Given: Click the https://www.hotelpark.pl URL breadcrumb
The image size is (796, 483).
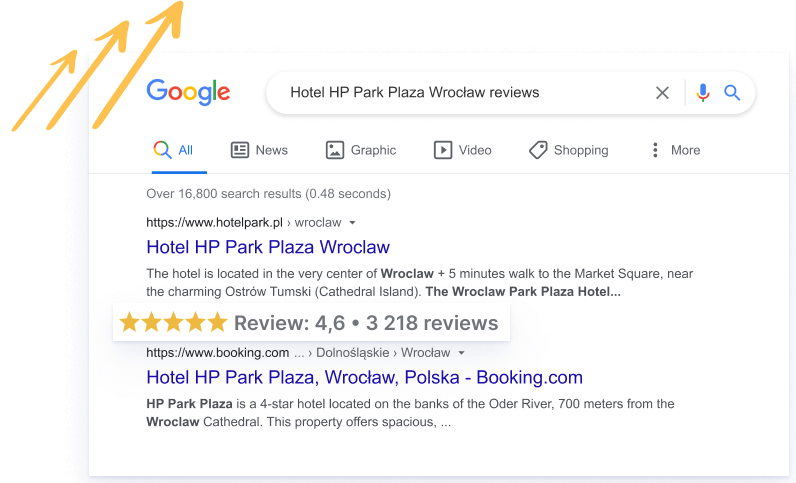Looking at the screenshot, I should pos(214,223).
